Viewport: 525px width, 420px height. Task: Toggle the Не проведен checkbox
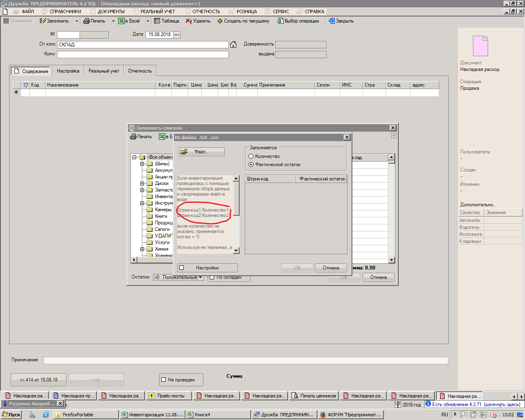pyautogui.click(x=164, y=380)
